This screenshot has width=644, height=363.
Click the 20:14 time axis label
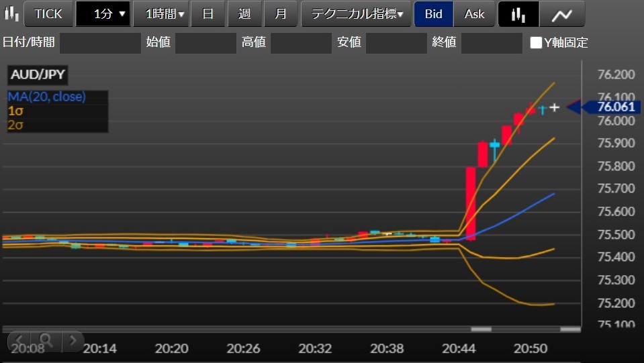(100, 349)
